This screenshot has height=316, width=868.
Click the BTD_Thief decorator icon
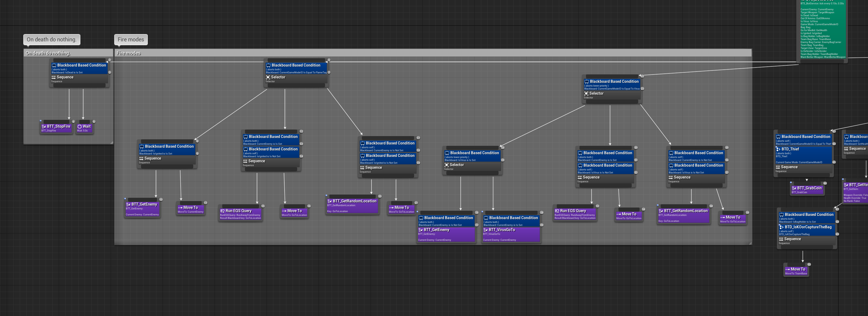tap(778, 149)
